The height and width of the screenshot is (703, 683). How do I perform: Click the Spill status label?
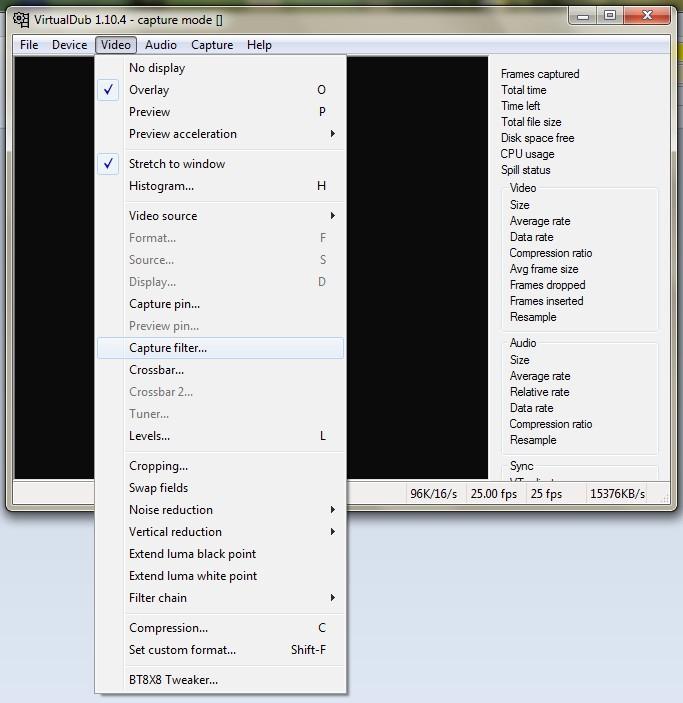526,170
